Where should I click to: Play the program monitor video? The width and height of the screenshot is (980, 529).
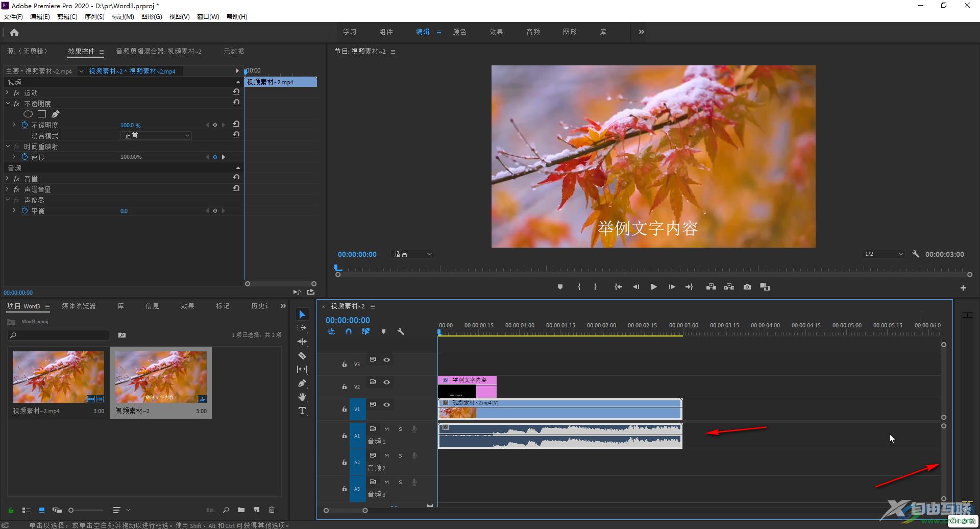click(x=653, y=287)
